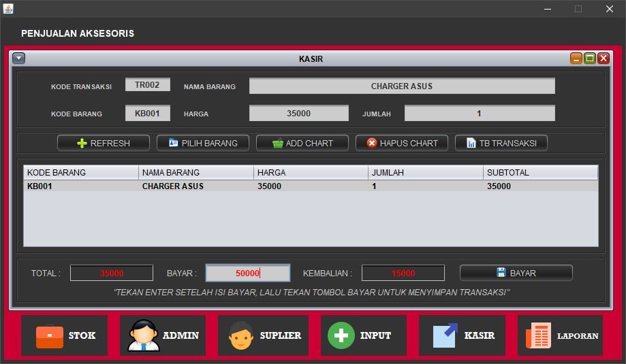Click the INPUT green plus icon
Viewport: 626px width, 364px height.
341,335
